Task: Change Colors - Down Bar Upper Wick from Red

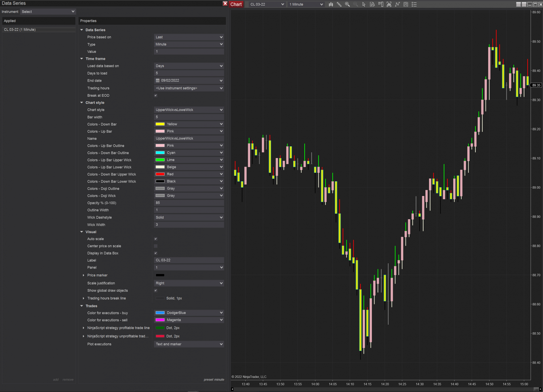Action: point(189,174)
